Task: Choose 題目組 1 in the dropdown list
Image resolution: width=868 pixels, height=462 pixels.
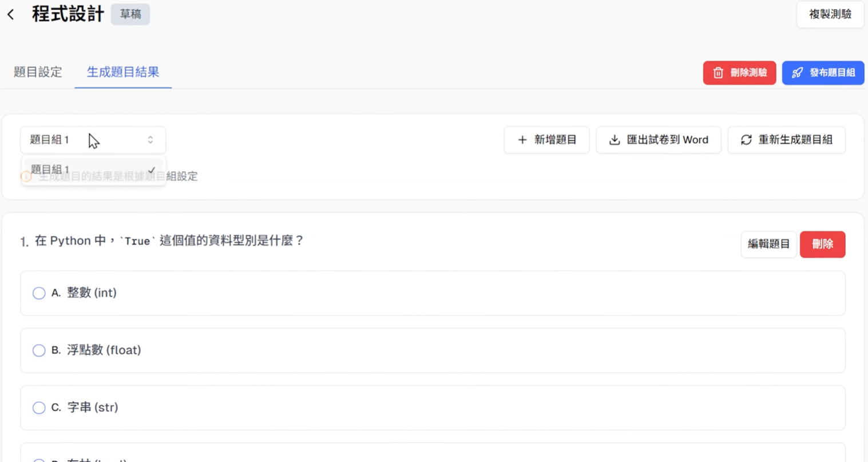Action: [93, 169]
